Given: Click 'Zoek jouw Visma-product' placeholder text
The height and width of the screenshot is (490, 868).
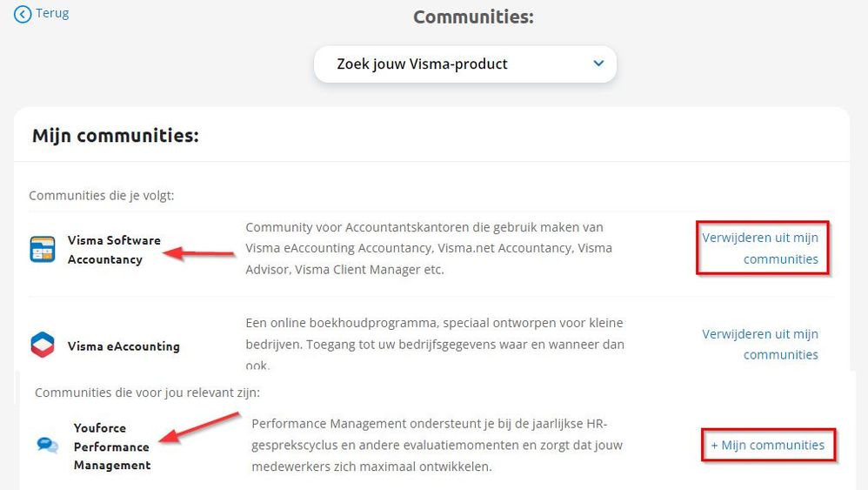Looking at the screenshot, I should [422, 64].
